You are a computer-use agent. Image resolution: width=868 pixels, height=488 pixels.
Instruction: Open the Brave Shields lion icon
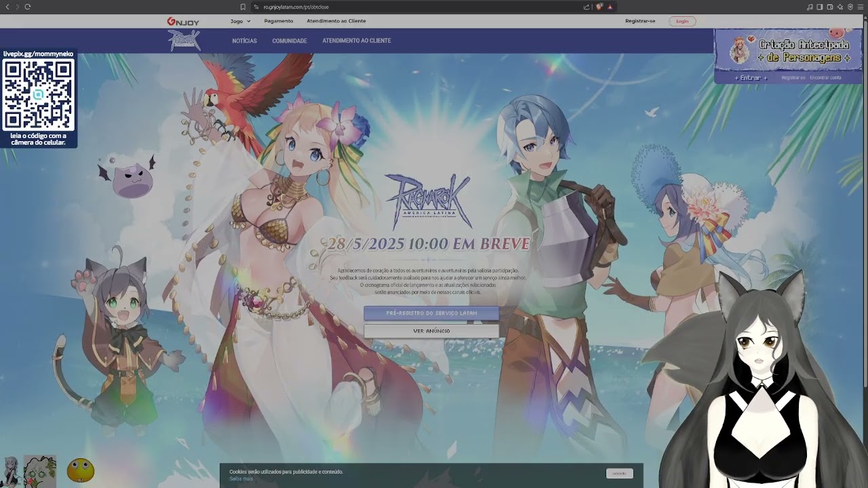point(599,7)
